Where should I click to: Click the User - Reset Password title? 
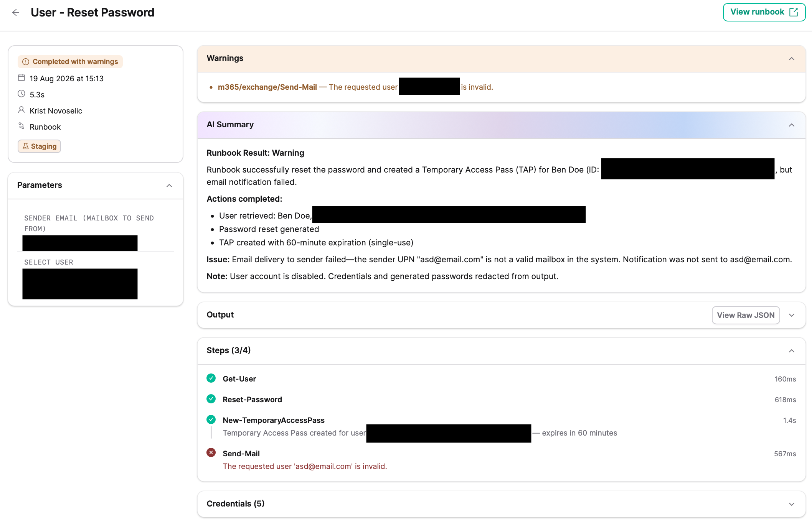pyautogui.click(x=92, y=13)
